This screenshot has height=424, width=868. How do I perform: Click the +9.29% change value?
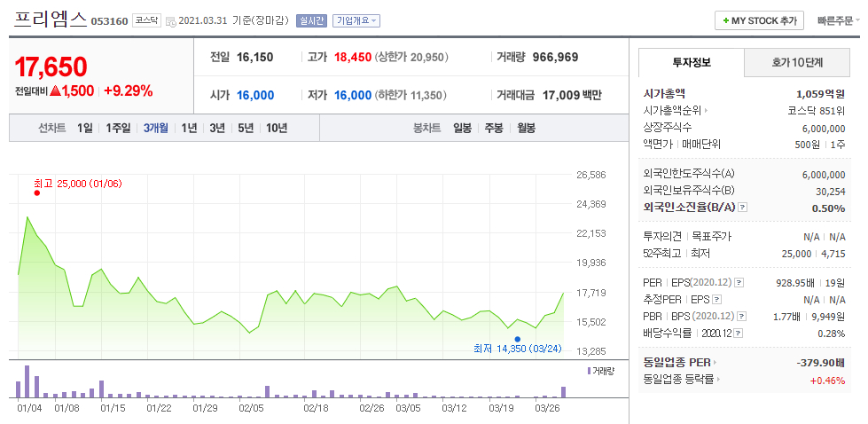click(128, 91)
